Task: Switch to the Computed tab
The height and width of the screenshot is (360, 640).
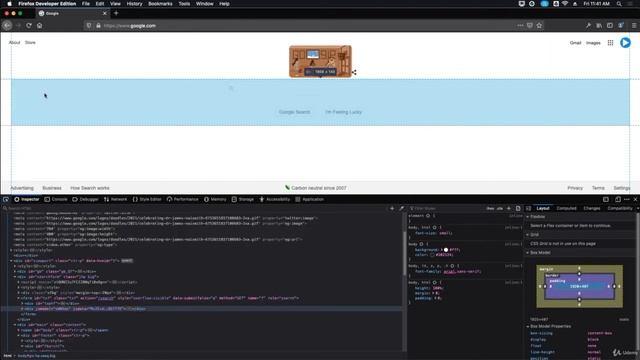Action: (567, 209)
